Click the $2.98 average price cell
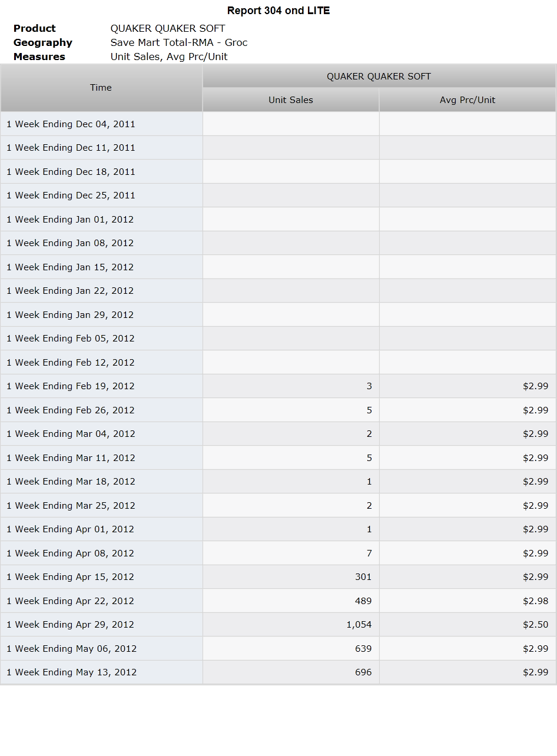 [x=468, y=601]
